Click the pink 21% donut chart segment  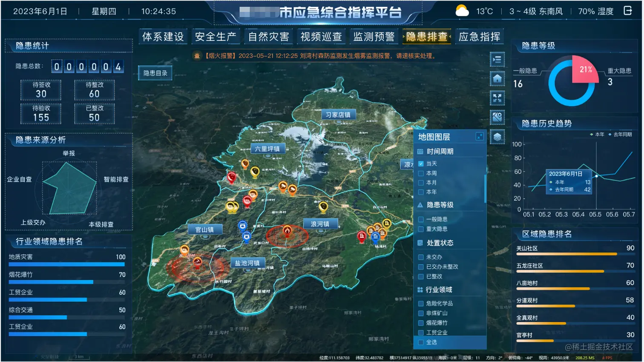point(584,69)
